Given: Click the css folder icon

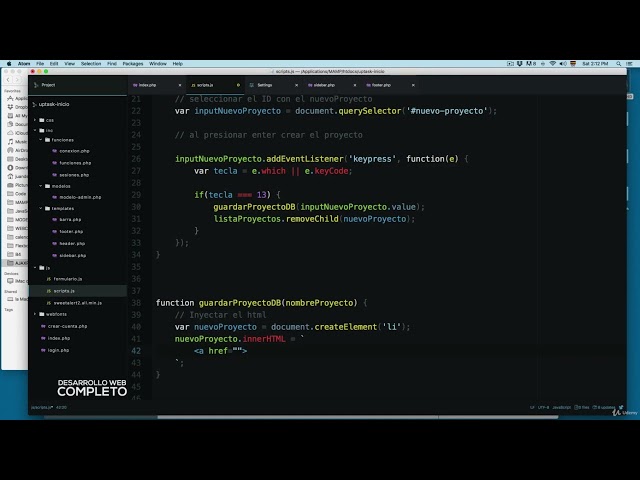Looking at the screenshot, I should click(x=42, y=120).
